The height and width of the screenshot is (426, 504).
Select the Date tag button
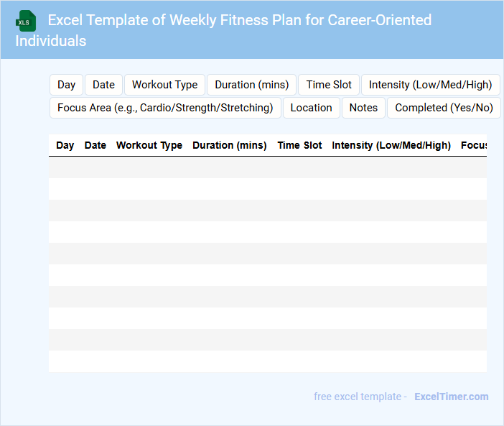[x=103, y=85]
